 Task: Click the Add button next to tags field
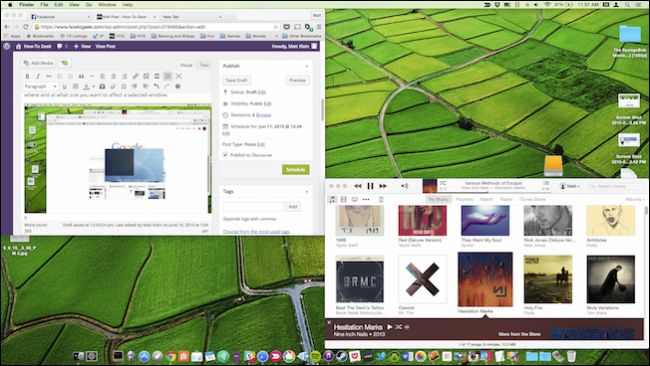[293, 206]
